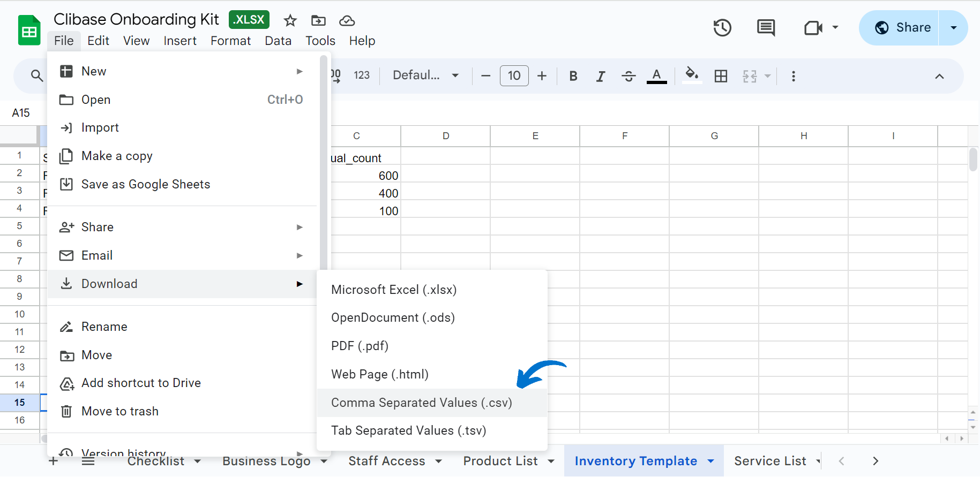
Task: Choose Make a copy from File menu
Action: tap(117, 156)
